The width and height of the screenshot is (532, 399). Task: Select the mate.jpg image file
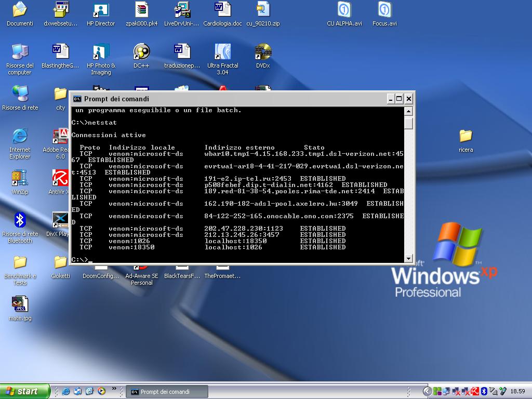coord(20,304)
